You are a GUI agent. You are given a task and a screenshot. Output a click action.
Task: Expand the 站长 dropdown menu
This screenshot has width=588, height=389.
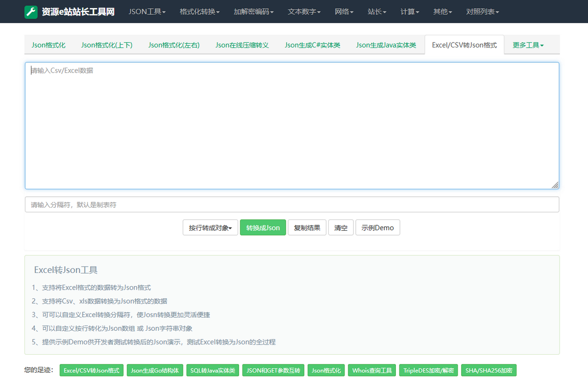point(377,12)
